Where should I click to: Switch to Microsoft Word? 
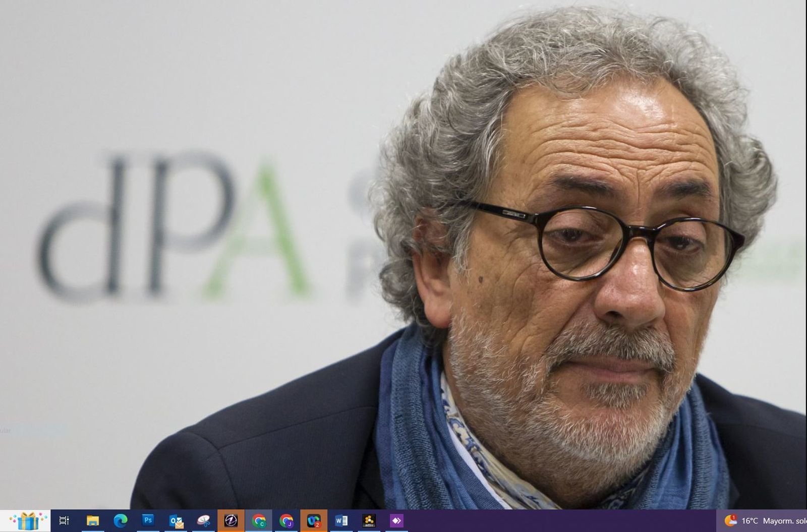tap(341, 520)
